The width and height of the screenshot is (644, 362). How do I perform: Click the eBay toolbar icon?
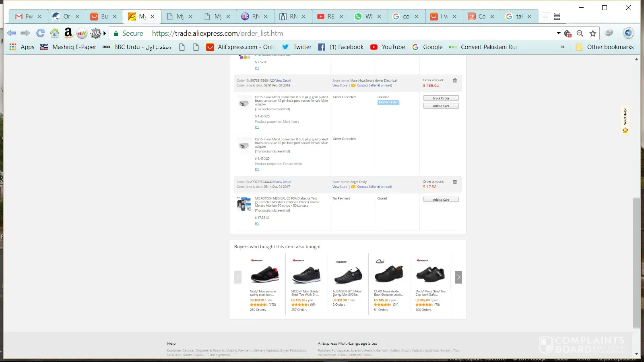tap(82, 33)
